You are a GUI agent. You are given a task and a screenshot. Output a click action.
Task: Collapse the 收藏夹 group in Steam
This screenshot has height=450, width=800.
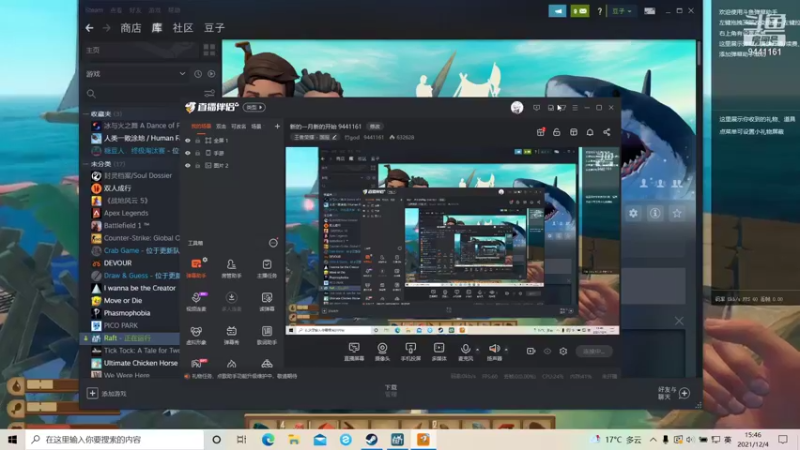point(85,114)
